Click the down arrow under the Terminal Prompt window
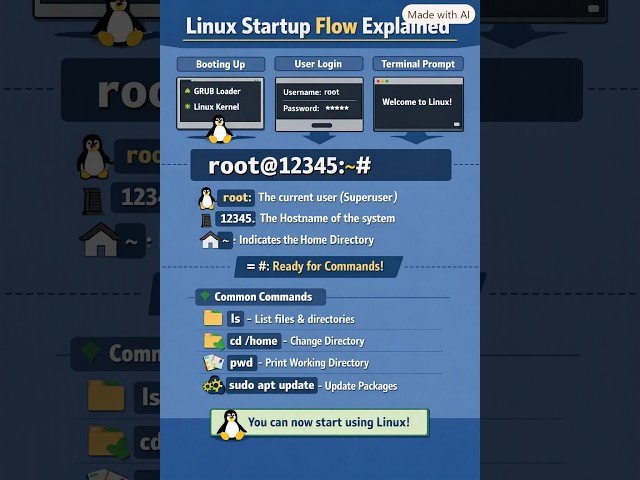Image resolution: width=640 pixels, height=480 pixels. 416,138
